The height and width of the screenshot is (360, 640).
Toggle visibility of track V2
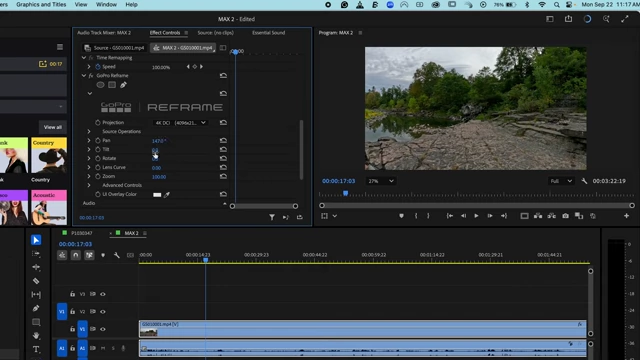tap(103, 311)
